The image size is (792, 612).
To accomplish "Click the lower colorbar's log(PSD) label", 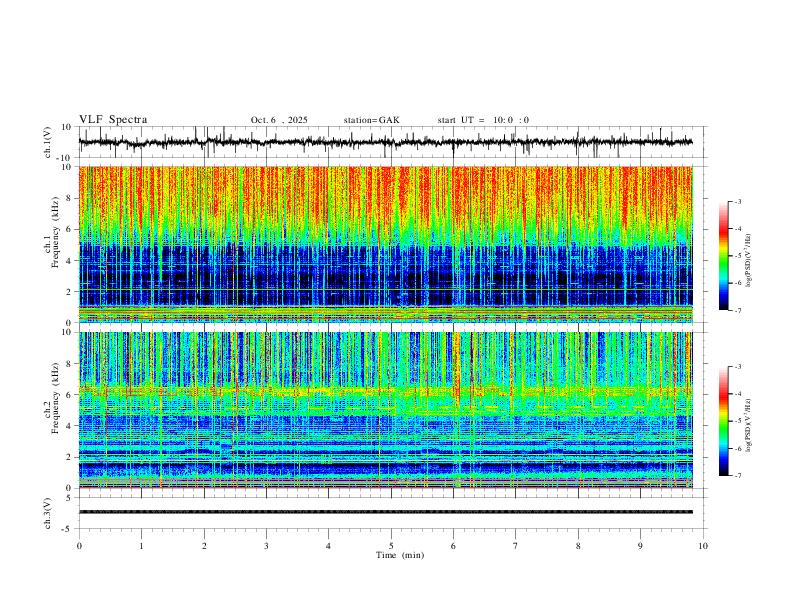I will [x=748, y=425].
